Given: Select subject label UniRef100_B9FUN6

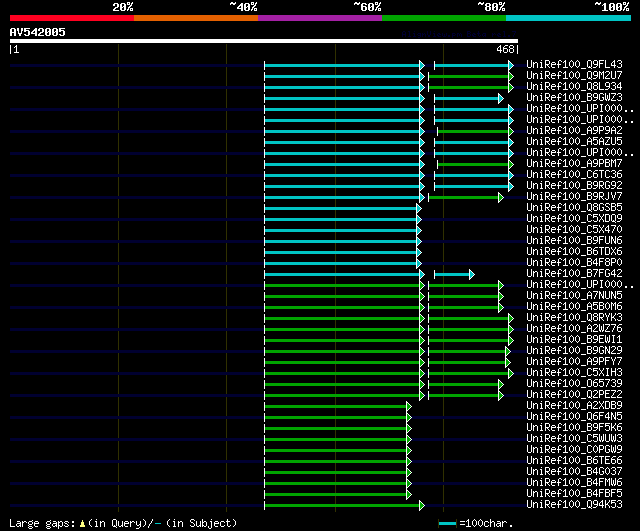Looking at the screenshot, I should click(574, 241).
